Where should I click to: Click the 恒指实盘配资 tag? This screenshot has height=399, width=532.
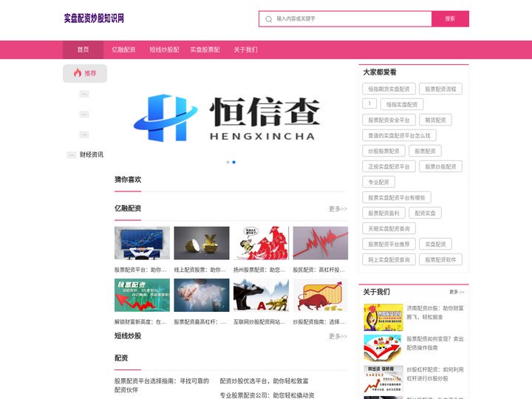pos(402,104)
